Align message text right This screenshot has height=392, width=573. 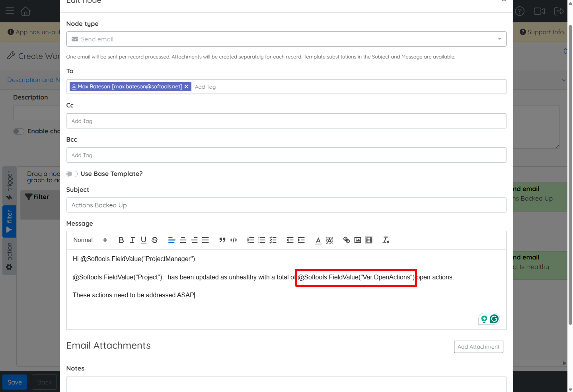pos(194,240)
